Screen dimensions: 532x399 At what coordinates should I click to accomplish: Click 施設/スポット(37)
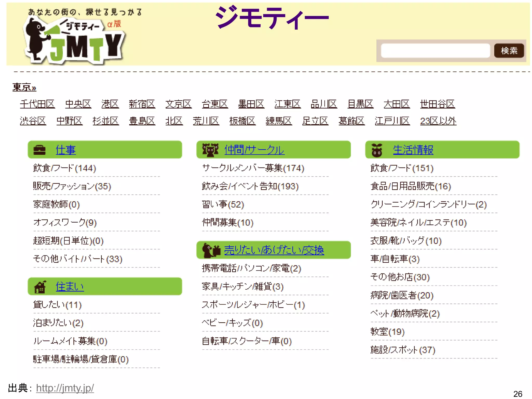(403, 350)
